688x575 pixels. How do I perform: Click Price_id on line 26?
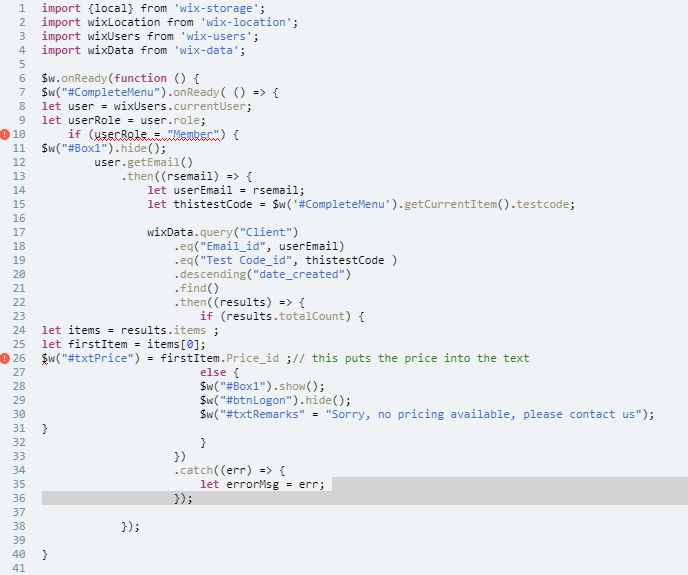252,359
